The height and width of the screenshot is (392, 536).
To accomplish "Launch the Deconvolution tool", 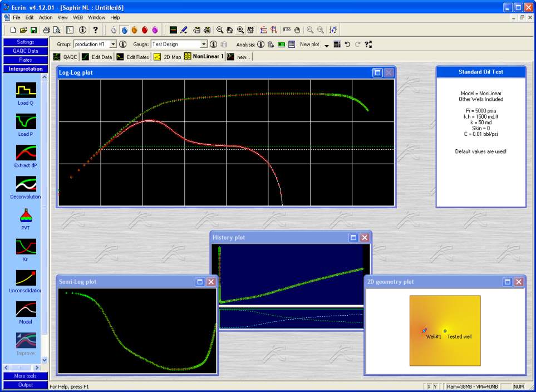I will [x=26, y=184].
